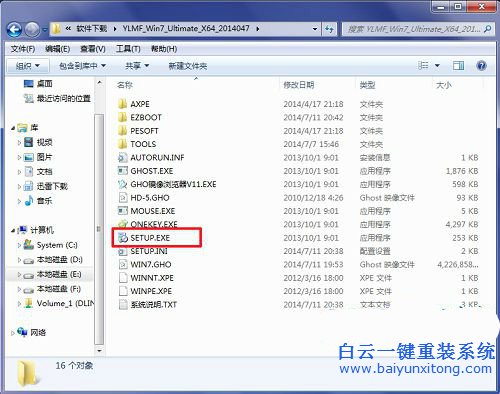Select the MOUSE.EXE file icon
This screenshot has height=394, width=500.
123,211
